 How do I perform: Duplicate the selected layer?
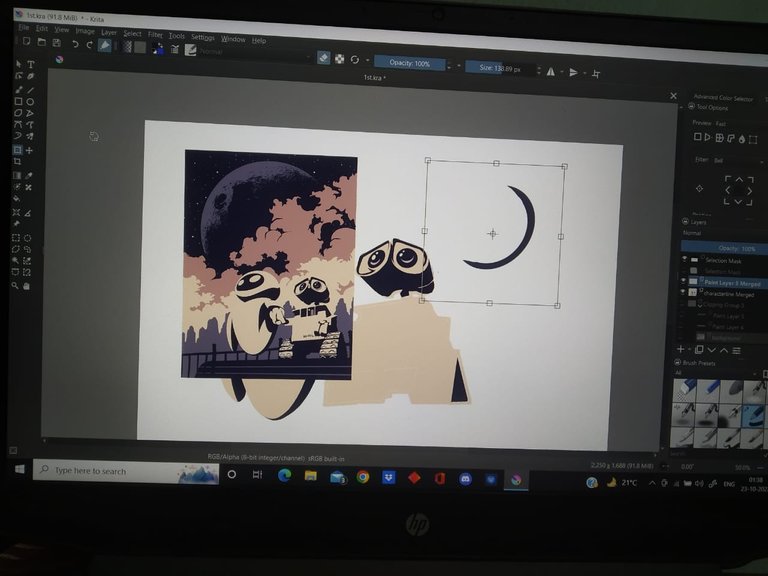pos(699,349)
